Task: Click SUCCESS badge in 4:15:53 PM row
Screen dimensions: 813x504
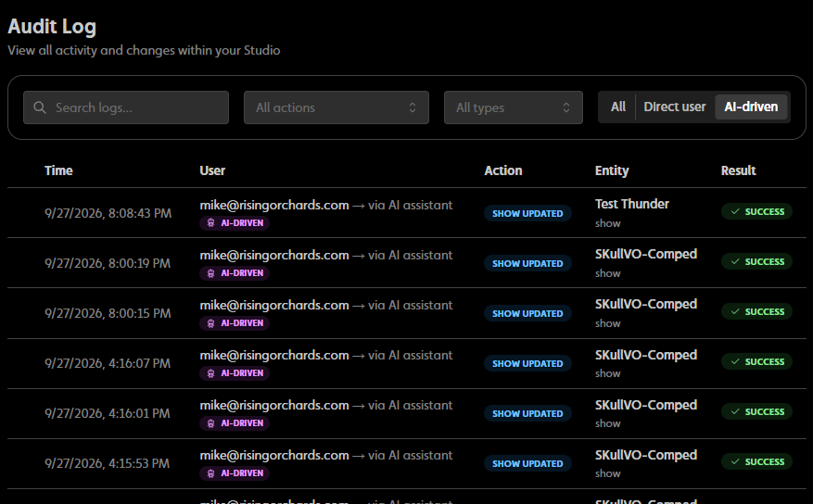Action: (756, 461)
